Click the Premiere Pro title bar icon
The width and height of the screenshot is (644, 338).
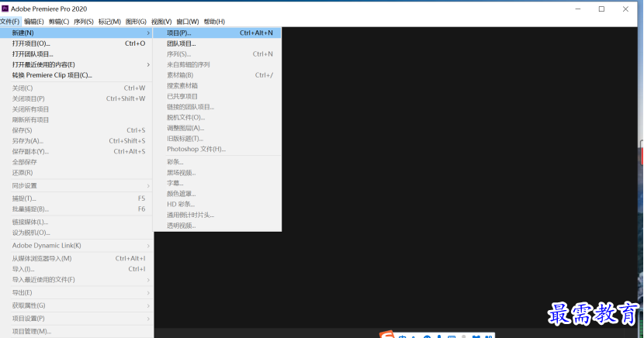[5, 9]
